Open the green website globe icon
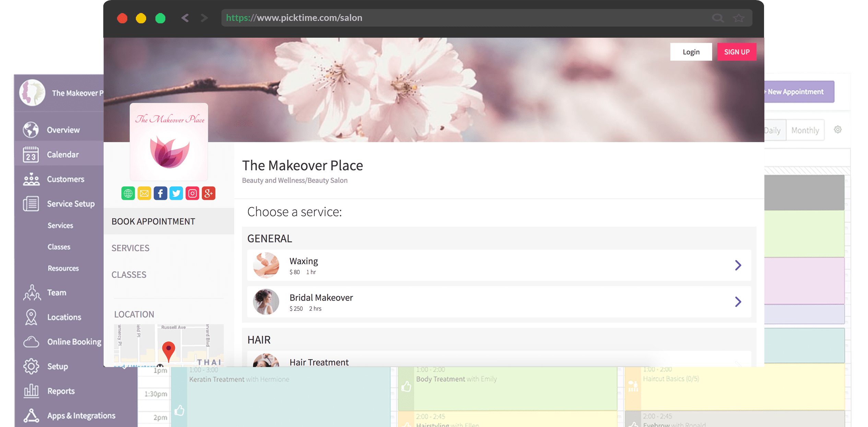This screenshot has height=427, width=868. pyautogui.click(x=128, y=194)
